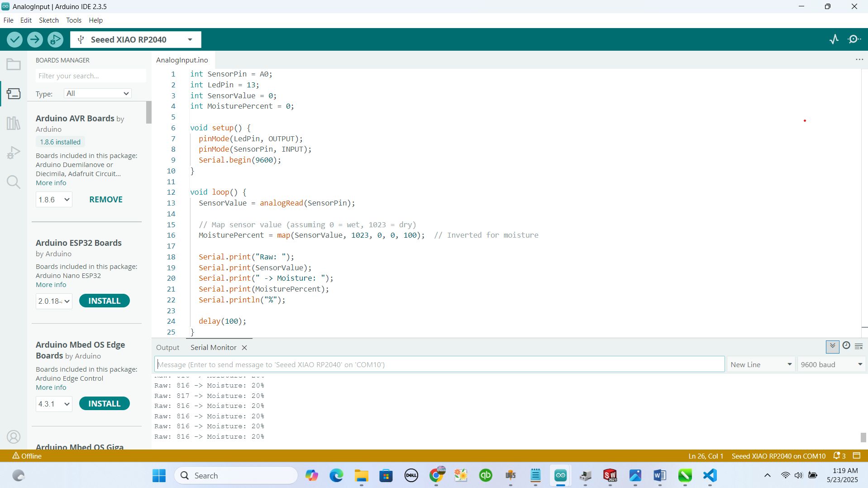Image resolution: width=868 pixels, height=488 pixels.
Task: Click the notifications bell in status bar
Action: click(839, 456)
